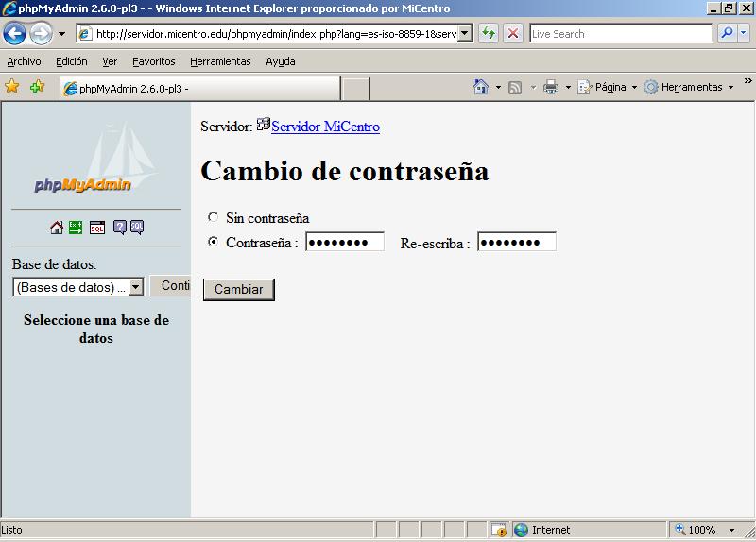Follow the 'Servidor MiCentro' link

325,127
